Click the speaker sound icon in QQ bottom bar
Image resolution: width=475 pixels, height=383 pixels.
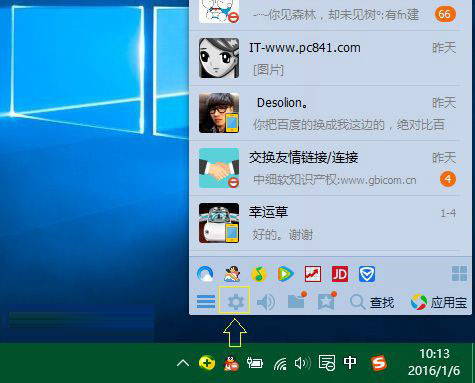[266, 302]
